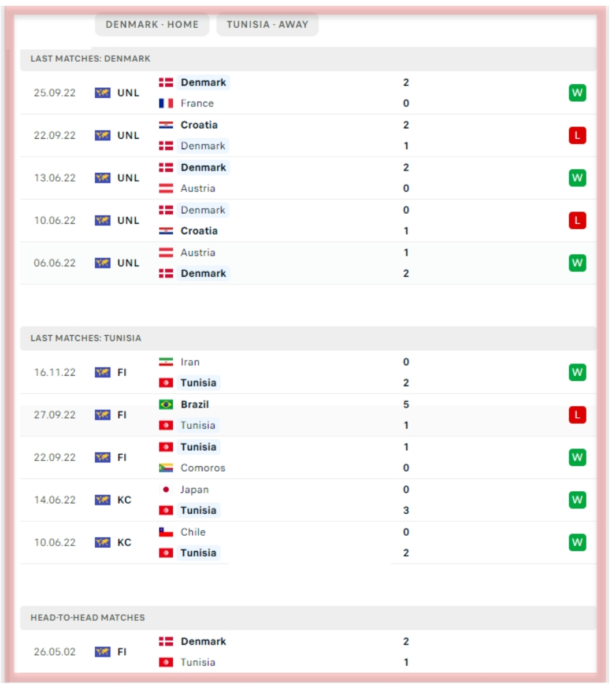Click the KC competition icon on 14.06.22
The width and height of the screenshot is (616, 690).
pyautogui.click(x=102, y=500)
